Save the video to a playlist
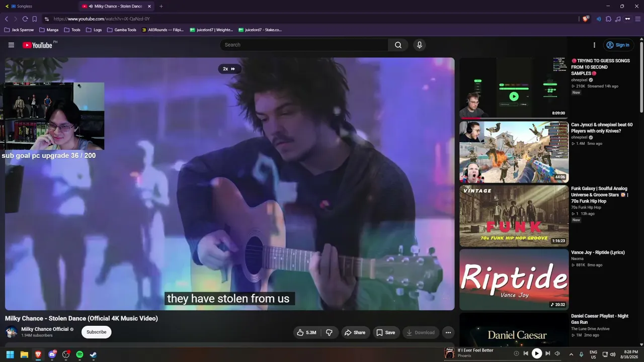644x362 pixels. [x=385, y=332]
